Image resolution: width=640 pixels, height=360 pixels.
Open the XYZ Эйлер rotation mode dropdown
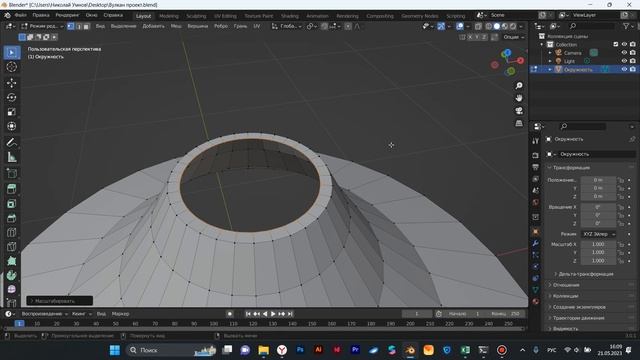pos(598,234)
